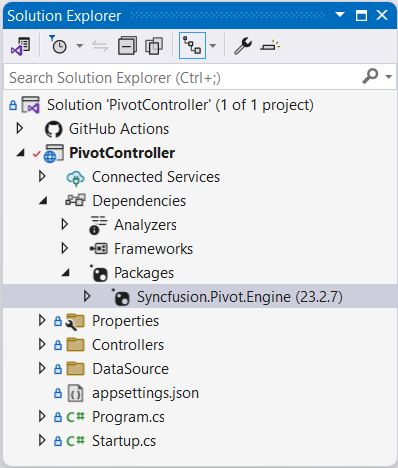
Task: Expand the Controllers folder
Action: coord(42,345)
